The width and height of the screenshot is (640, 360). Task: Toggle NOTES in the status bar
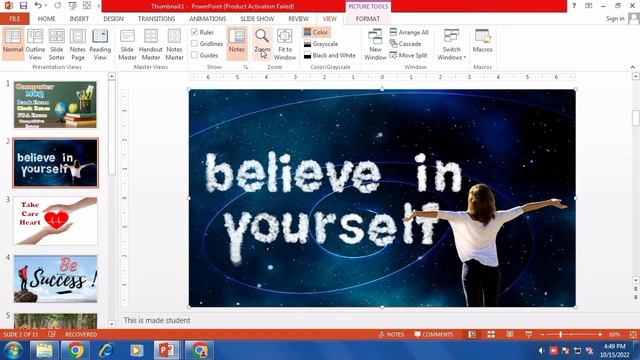pos(391,334)
